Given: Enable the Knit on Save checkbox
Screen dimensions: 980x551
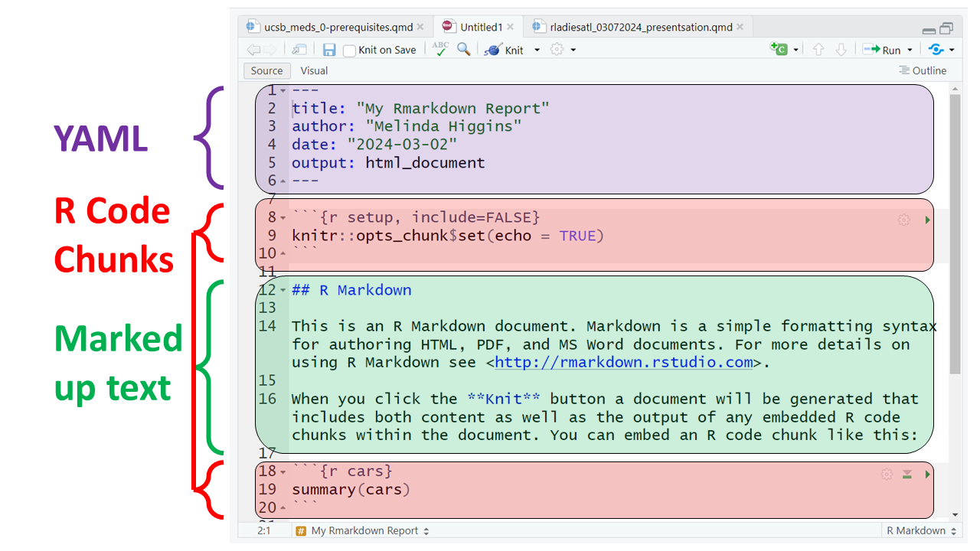Looking at the screenshot, I should (349, 51).
